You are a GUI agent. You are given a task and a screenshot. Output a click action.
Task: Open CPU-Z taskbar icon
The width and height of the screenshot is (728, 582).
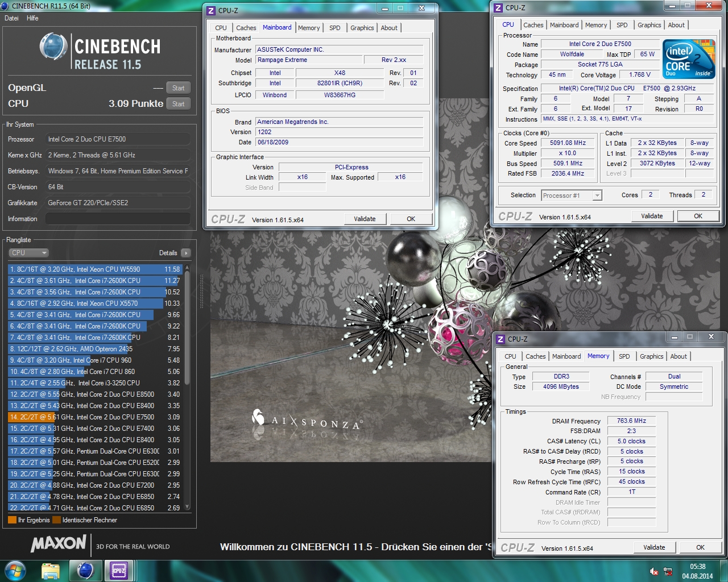pyautogui.click(x=119, y=571)
